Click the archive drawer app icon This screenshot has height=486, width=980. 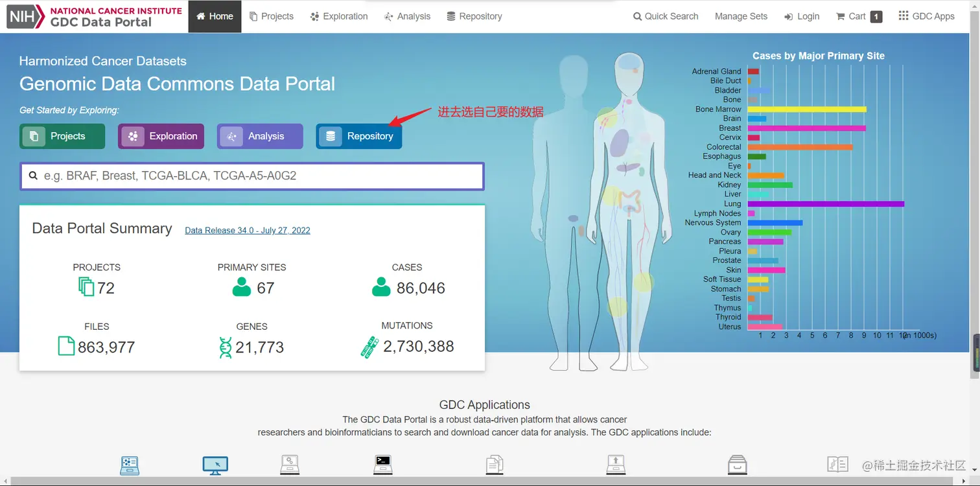[736, 465]
